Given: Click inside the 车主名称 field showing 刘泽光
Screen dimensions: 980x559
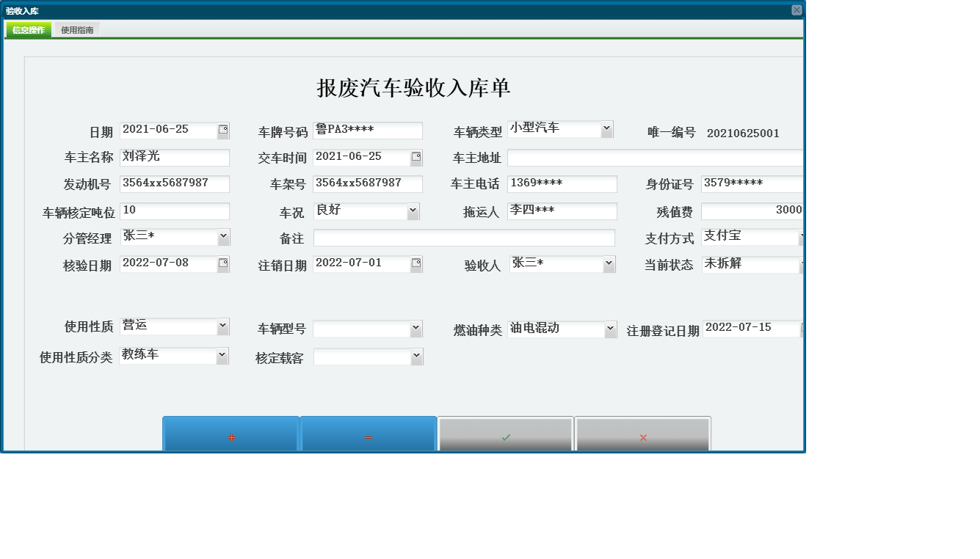Looking at the screenshot, I should 175,157.
